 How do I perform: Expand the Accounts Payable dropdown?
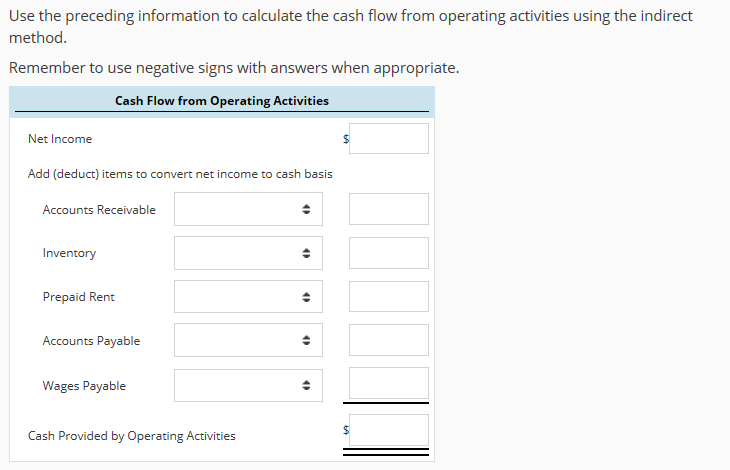point(248,341)
